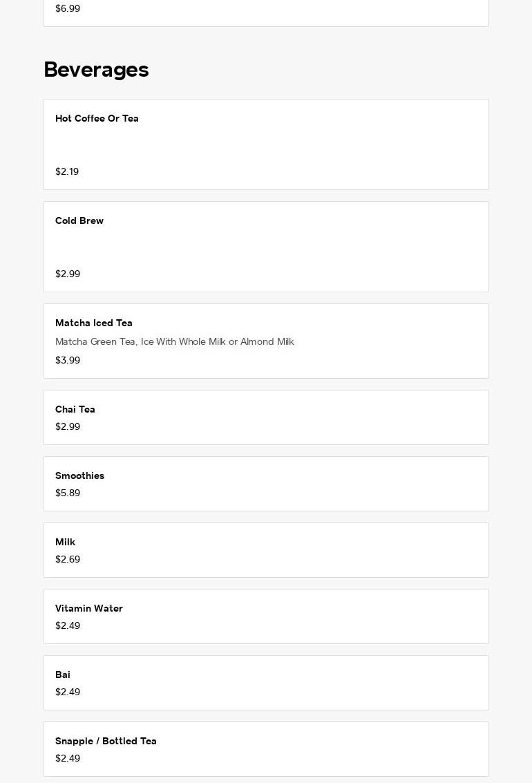
Task: Click the $3.99 Matcha Iced Tea price
Action: (x=68, y=361)
